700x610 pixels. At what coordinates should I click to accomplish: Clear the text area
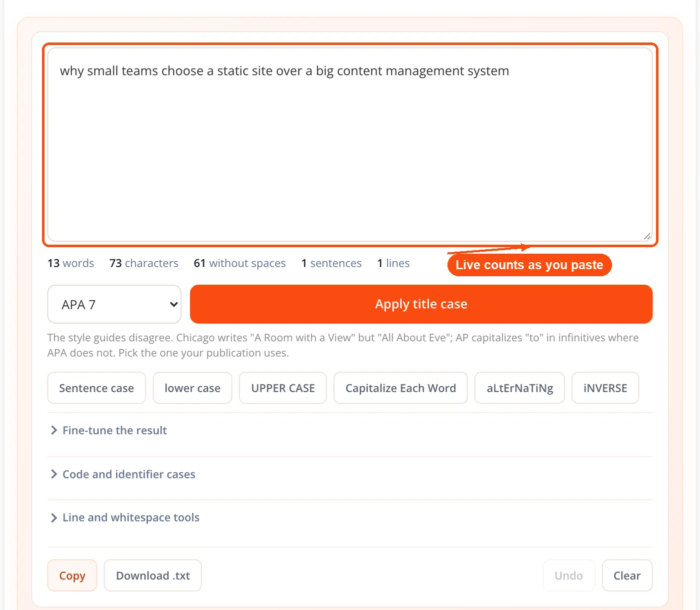627,575
